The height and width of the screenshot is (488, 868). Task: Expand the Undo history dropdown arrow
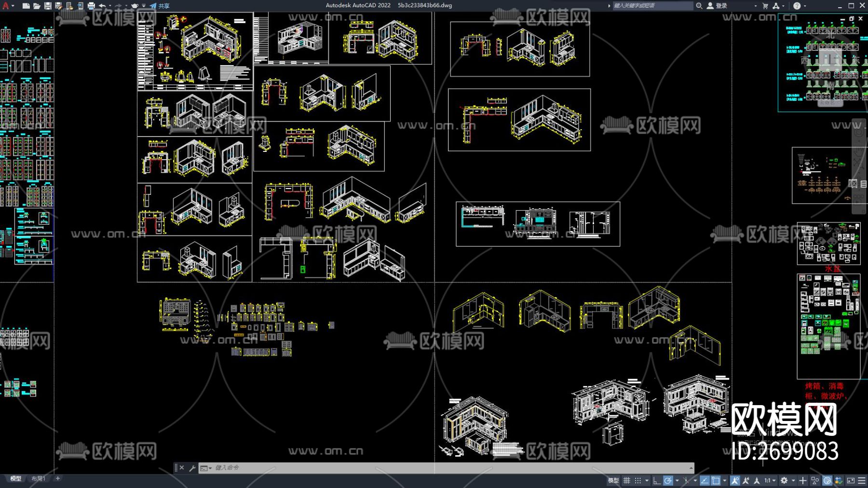[x=110, y=6]
